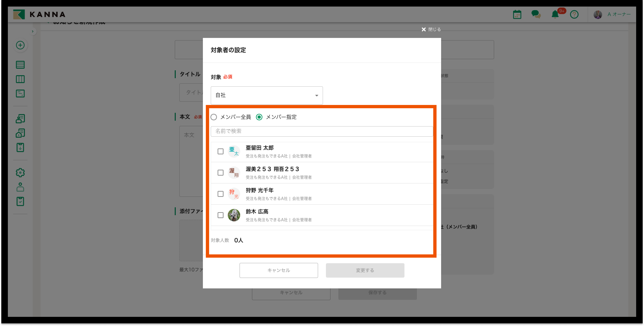Select the メンバー指定 radio button

coord(259,117)
